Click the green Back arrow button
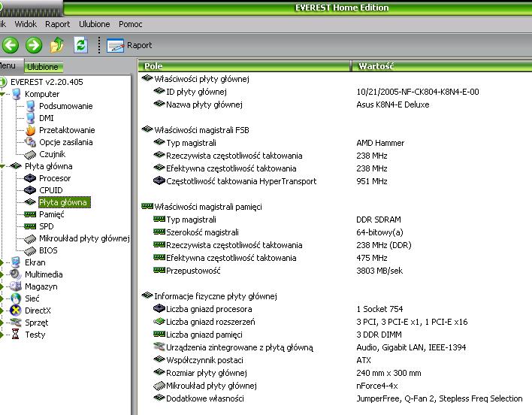 [x=11, y=45]
